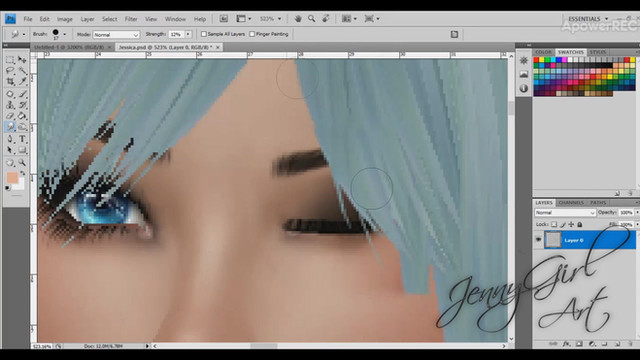Screen dimensions: 640x360
Task: Open layer blending mode Normal dropdown
Action: tap(565, 213)
